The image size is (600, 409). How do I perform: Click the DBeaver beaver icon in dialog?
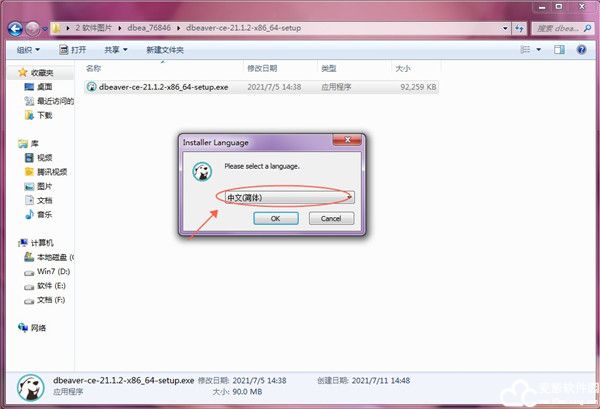(202, 171)
